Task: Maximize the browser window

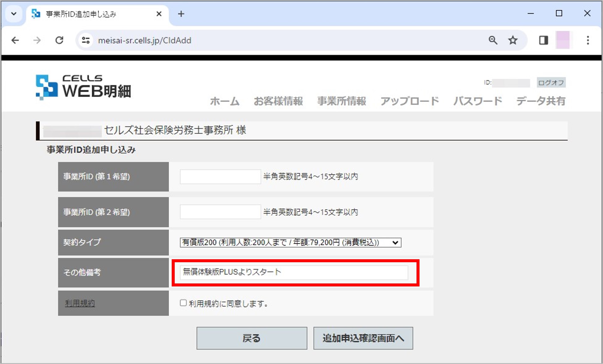Action: (559, 13)
